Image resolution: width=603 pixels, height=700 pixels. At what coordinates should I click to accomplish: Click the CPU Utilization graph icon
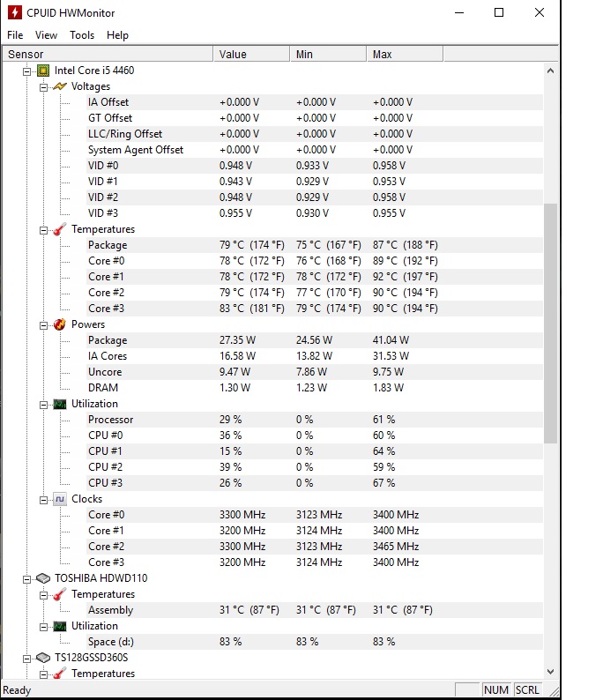tap(60, 404)
